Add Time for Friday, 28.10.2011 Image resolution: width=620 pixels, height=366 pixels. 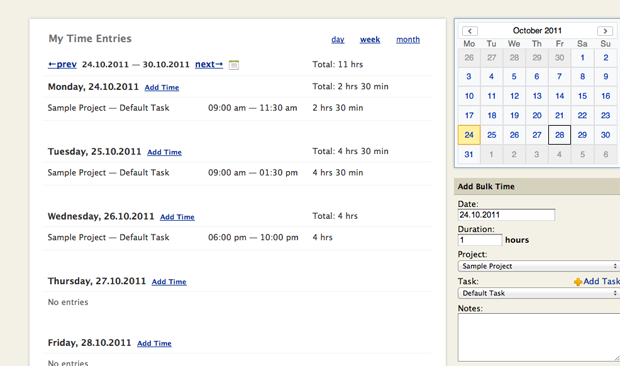click(154, 343)
